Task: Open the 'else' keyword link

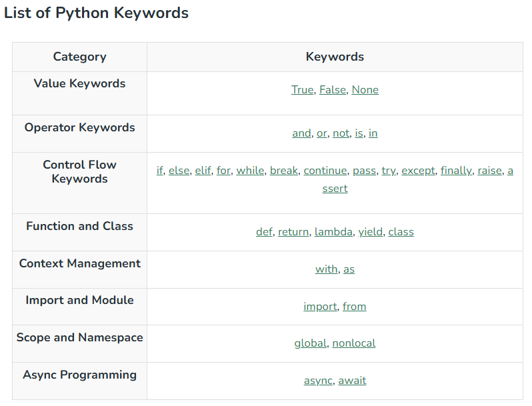Action: (179, 171)
